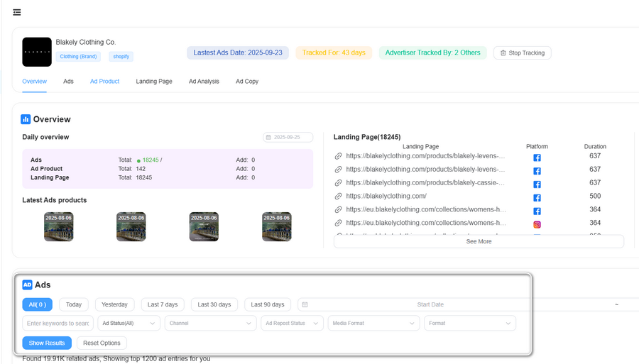This screenshot has width=639, height=364.
Task: Click the Start Date field
Action: [x=430, y=304]
